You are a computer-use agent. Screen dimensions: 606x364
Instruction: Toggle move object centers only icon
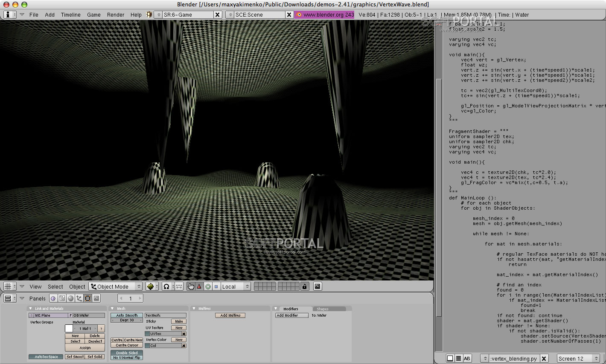[x=179, y=286]
